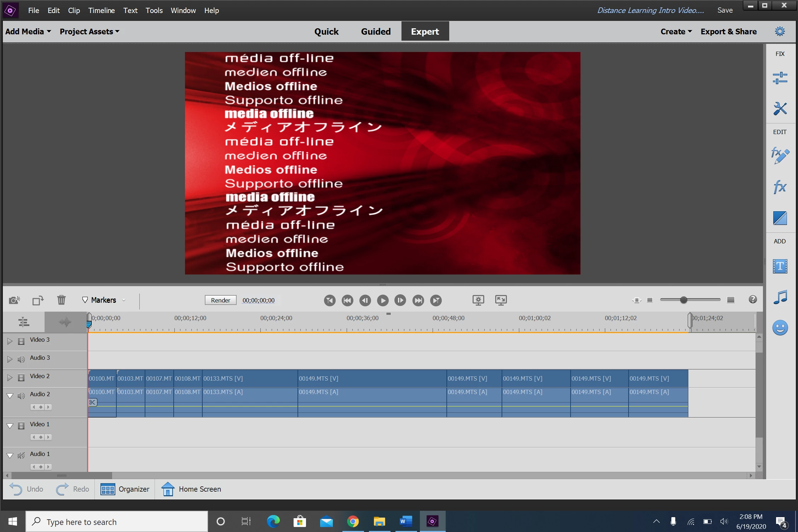This screenshot has width=798, height=532.
Task: Open the Music note panel
Action: (780, 297)
